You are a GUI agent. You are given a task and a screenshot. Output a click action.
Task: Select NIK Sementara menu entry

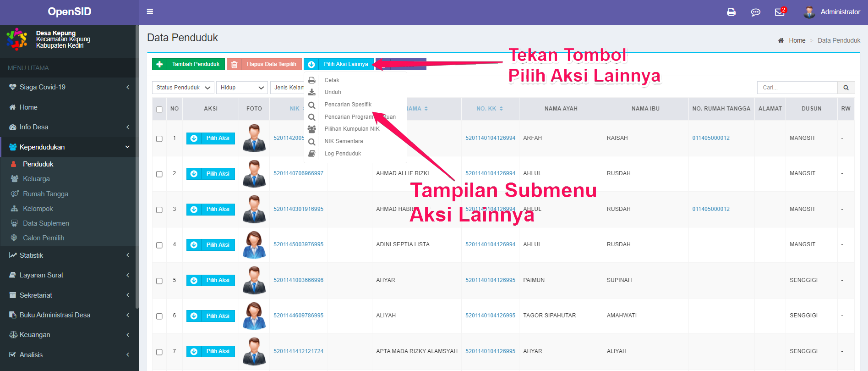click(344, 141)
